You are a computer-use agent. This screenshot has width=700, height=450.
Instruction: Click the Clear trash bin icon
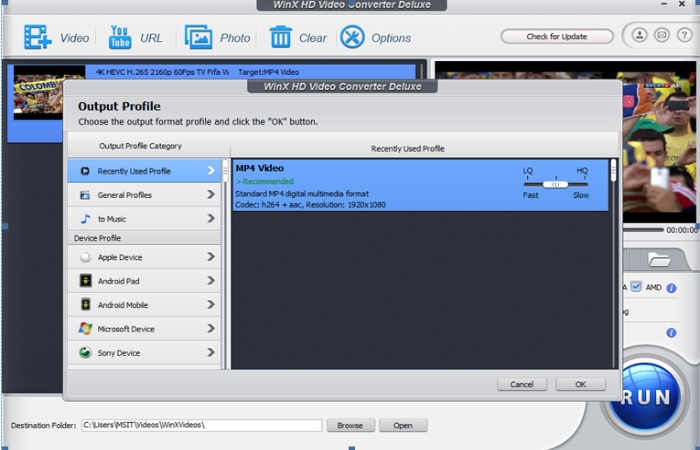click(280, 37)
